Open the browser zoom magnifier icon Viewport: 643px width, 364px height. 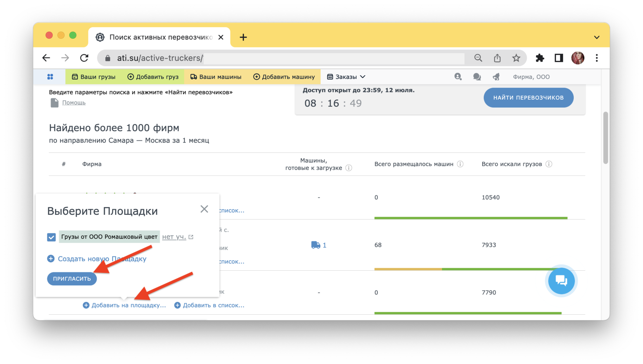[x=478, y=58]
